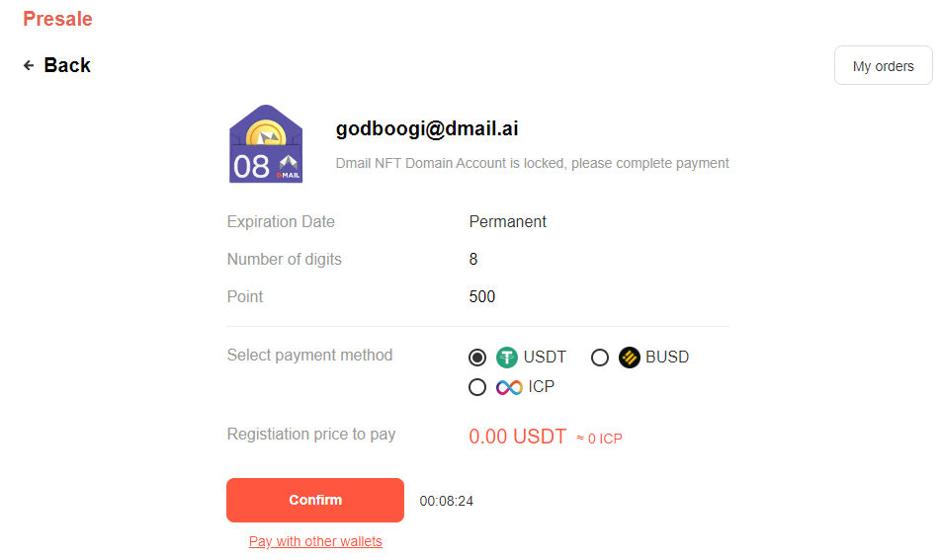The width and height of the screenshot is (939, 560).
Task: Click the Permanent expiration value
Action: click(x=508, y=221)
